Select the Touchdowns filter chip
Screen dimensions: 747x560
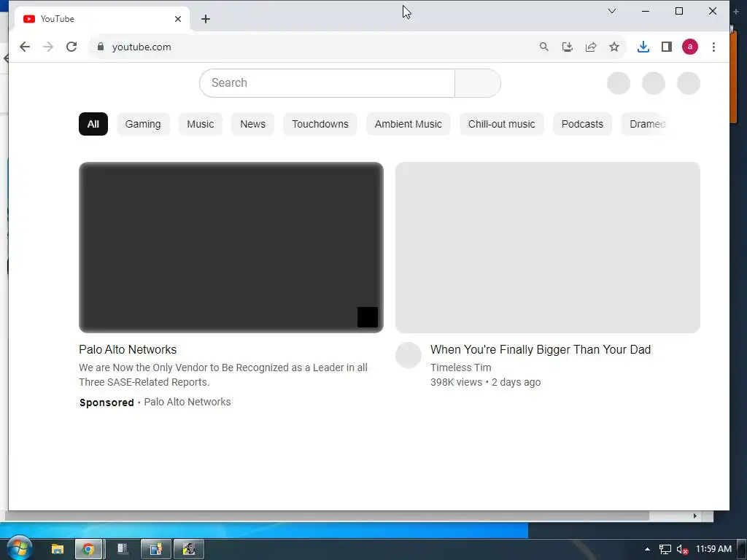(320, 124)
